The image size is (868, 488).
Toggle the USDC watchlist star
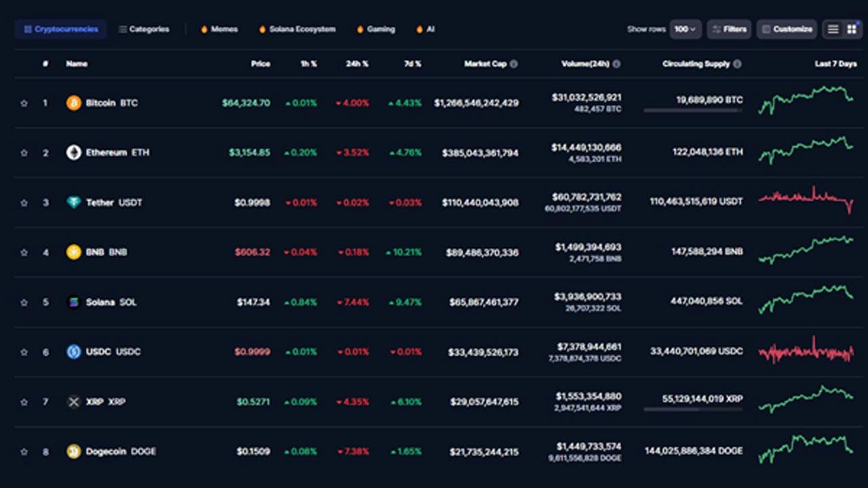pos(24,352)
